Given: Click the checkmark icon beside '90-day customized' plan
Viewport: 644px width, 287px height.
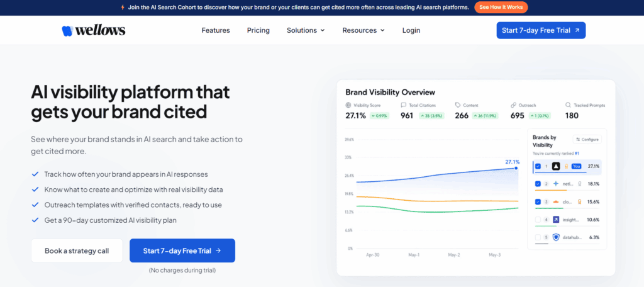Looking at the screenshot, I should coord(35,220).
